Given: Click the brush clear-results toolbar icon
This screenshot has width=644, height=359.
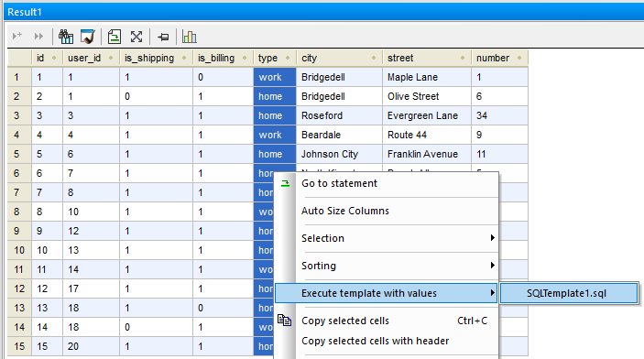Looking at the screenshot, I should pyautogui.click(x=87, y=37).
